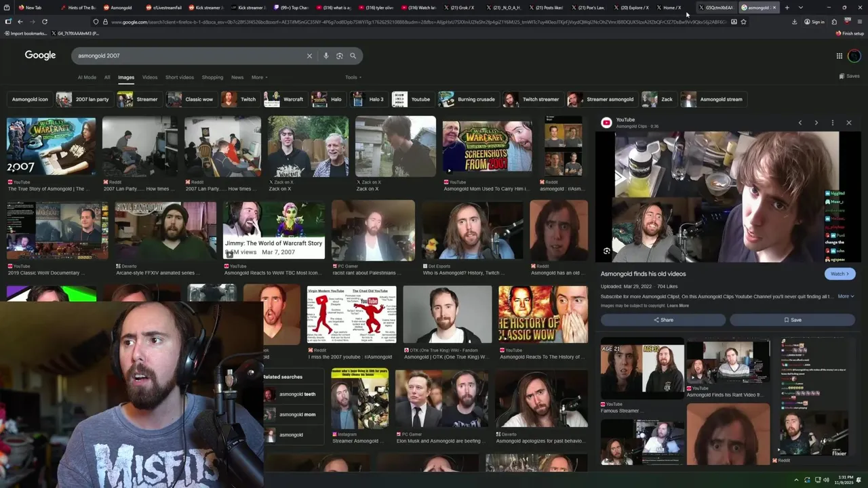The height and width of the screenshot is (488, 868).
Task: Switch to AI Mode tab
Action: [x=87, y=77]
